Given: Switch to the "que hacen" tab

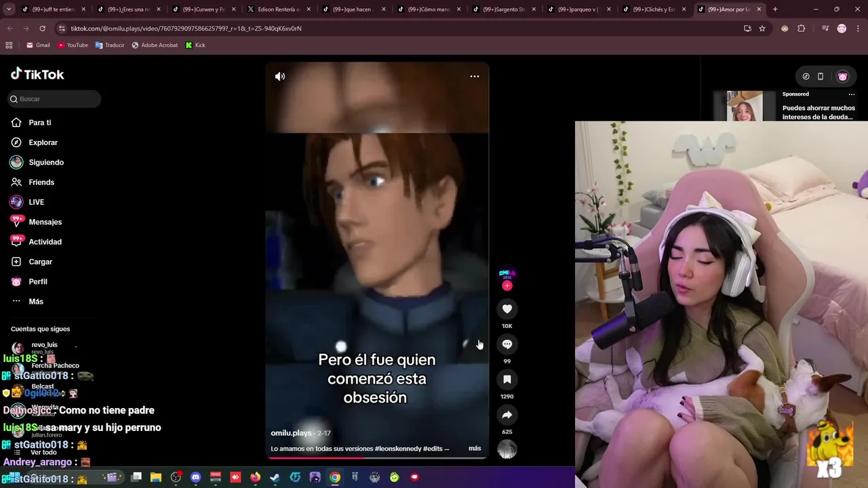Looking at the screenshot, I should 354,9.
